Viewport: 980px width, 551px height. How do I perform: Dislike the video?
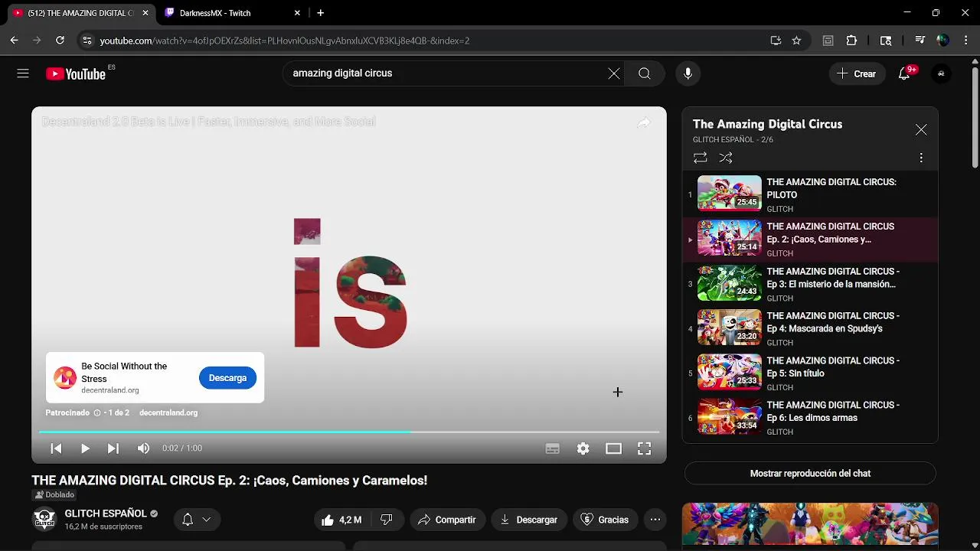387,520
